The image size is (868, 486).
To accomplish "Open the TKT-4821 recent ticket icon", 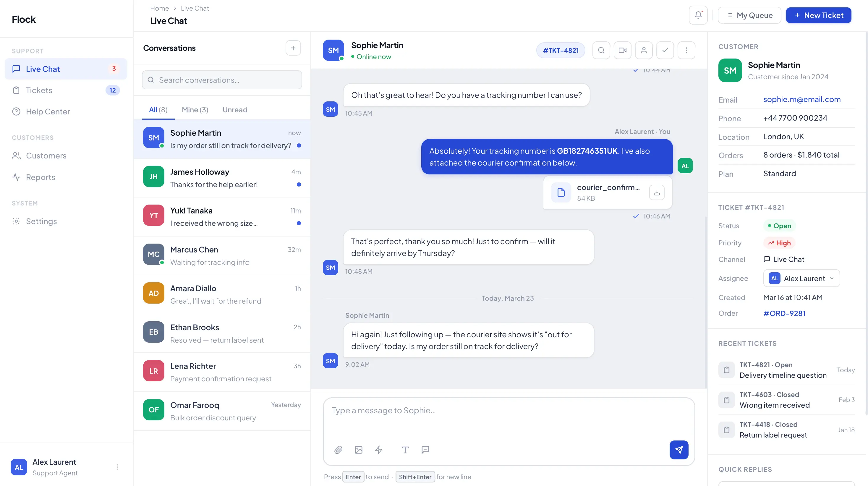I will click(x=726, y=370).
